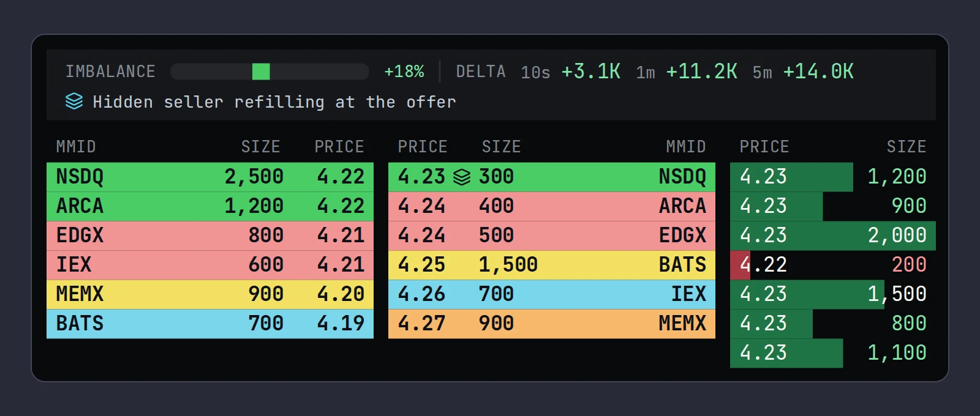Click the 300 size in NSDQ ask row
This screenshot has height=416, width=980.
[496, 177]
